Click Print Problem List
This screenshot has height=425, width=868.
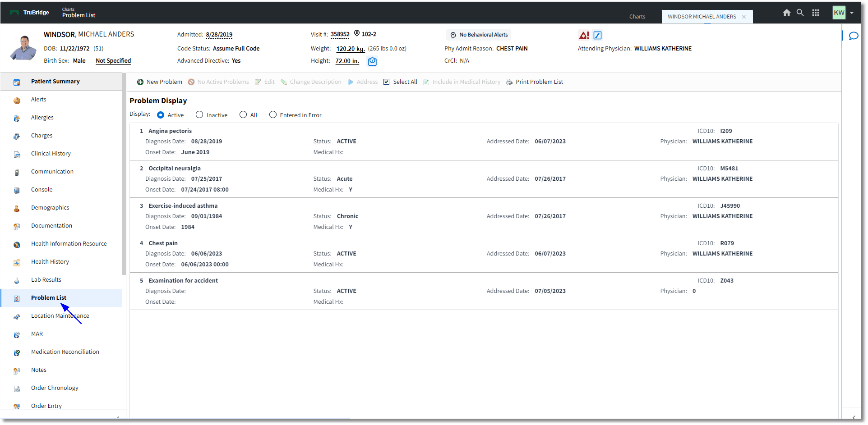click(535, 82)
